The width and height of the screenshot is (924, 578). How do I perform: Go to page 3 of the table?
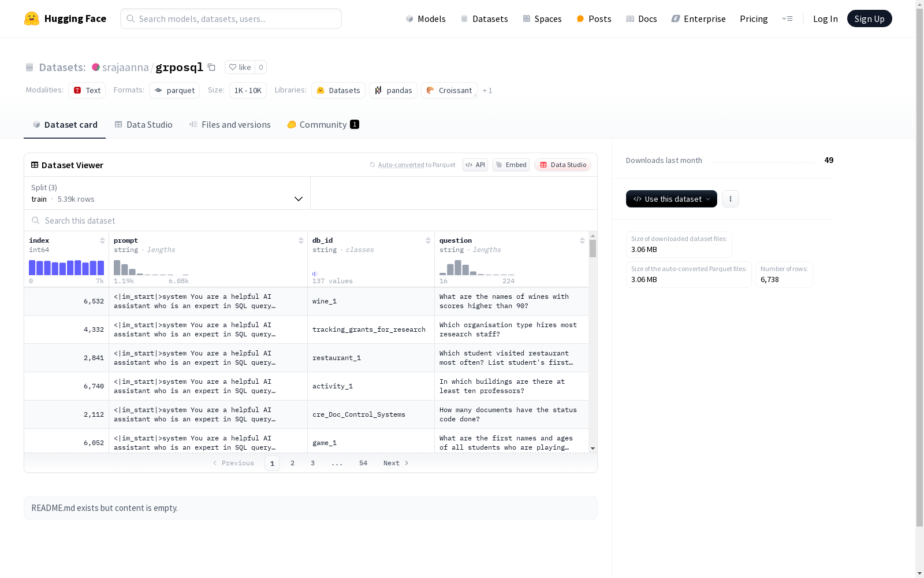(x=312, y=463)
